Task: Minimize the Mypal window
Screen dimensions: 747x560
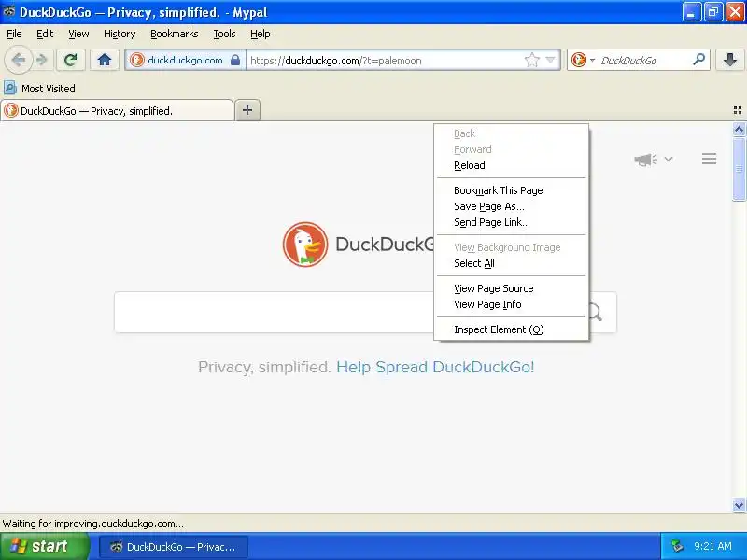Action: click(x=691, y=12)
